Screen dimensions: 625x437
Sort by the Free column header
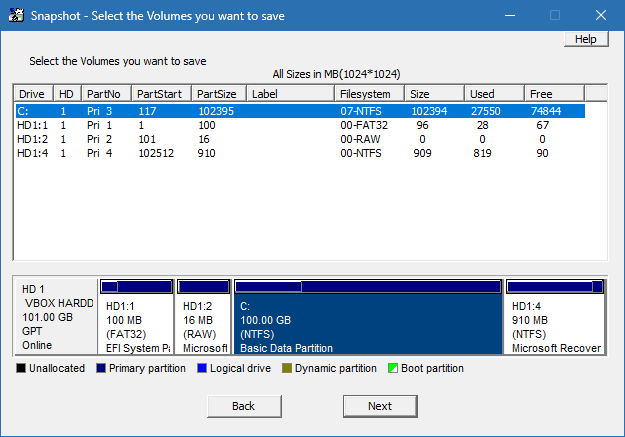[554, 94]
